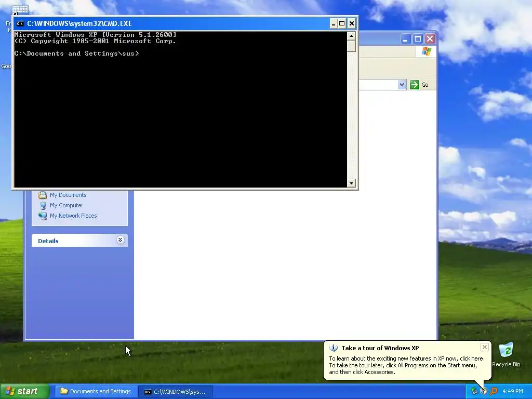Viewport: 532px width, 399px height.
Task: Open My Network Places link in sidebar
Action: (x=73, y=216)
